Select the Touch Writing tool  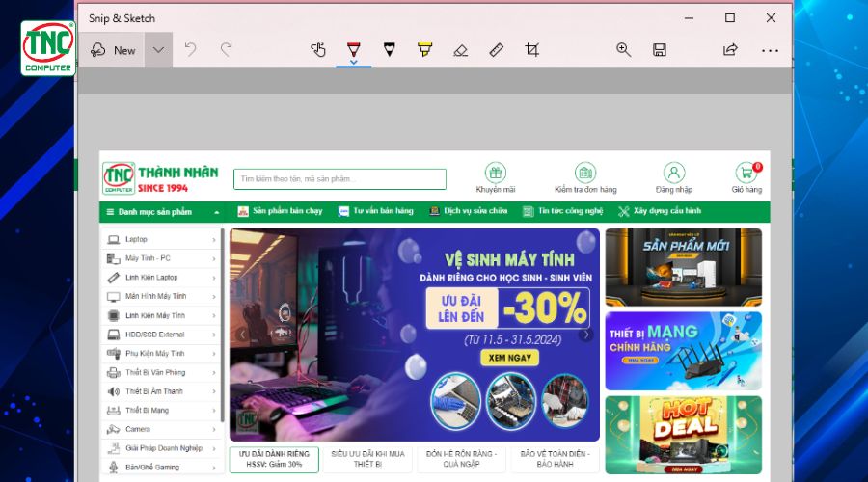(x=317, y=50)
